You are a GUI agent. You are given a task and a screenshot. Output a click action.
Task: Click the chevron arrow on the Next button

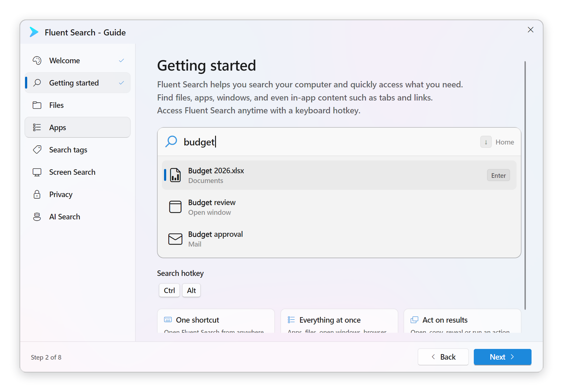(x=512, y=357)
